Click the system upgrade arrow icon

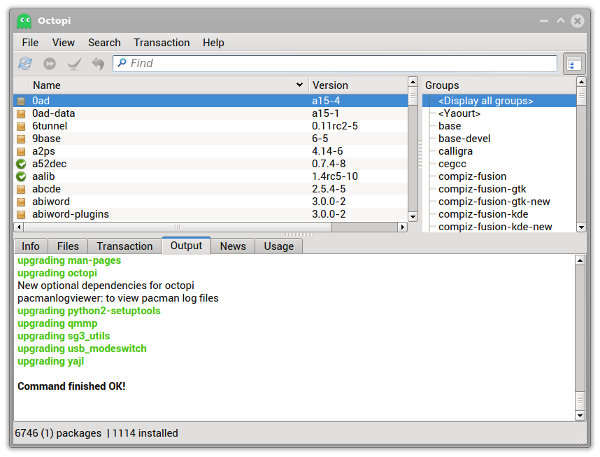coord(49,63)
